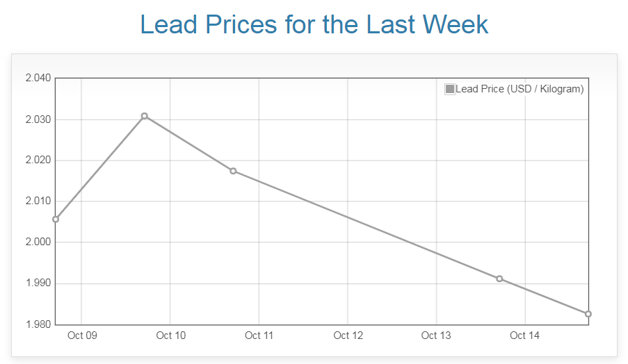Click the data point near 2.017 value
The width and height of the screenshot is (628, 364).
233,171
